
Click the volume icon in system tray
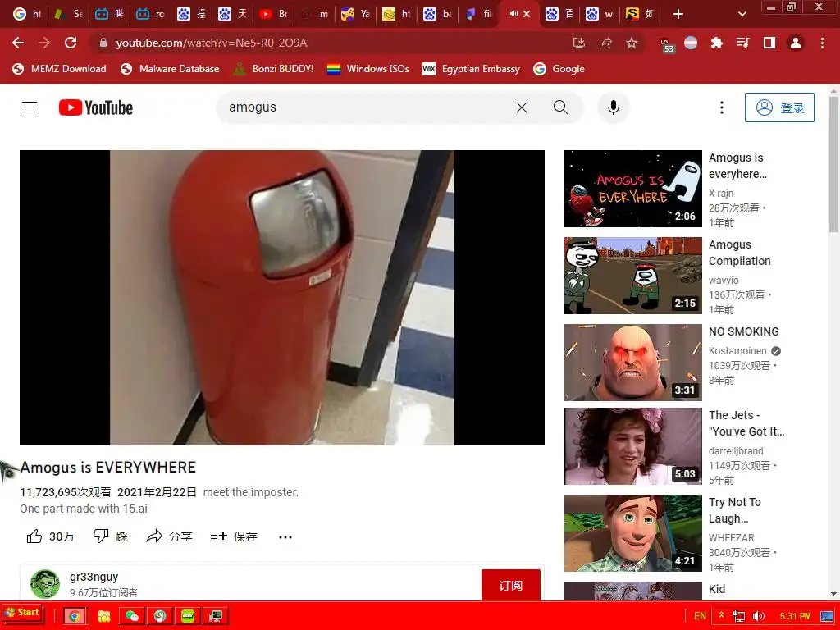coord(758,616)
